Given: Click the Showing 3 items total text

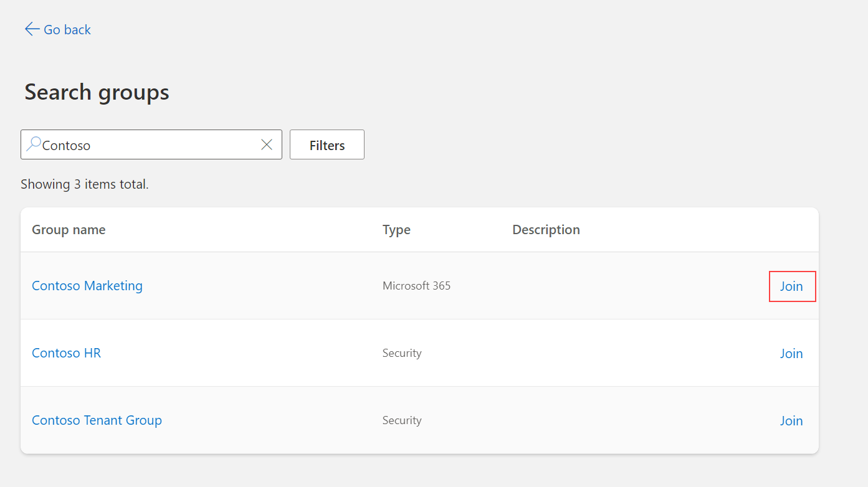Looking at the screenshot, I should point(85,184).
